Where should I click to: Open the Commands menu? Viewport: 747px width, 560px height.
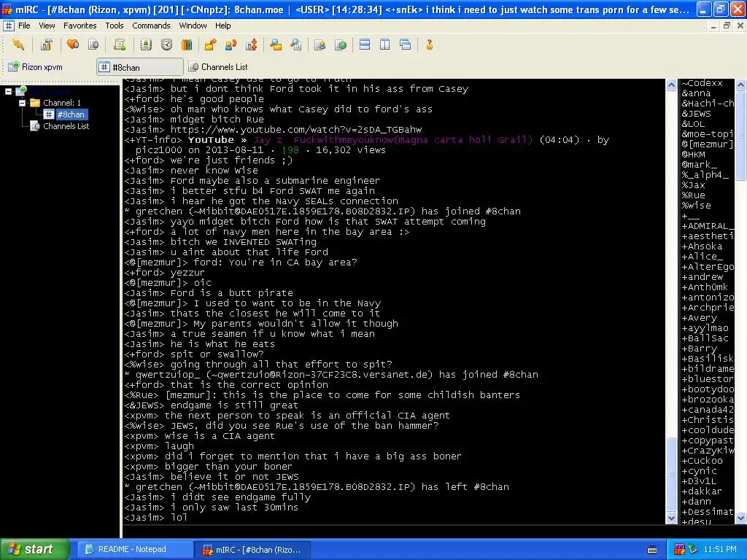point(151,26)
